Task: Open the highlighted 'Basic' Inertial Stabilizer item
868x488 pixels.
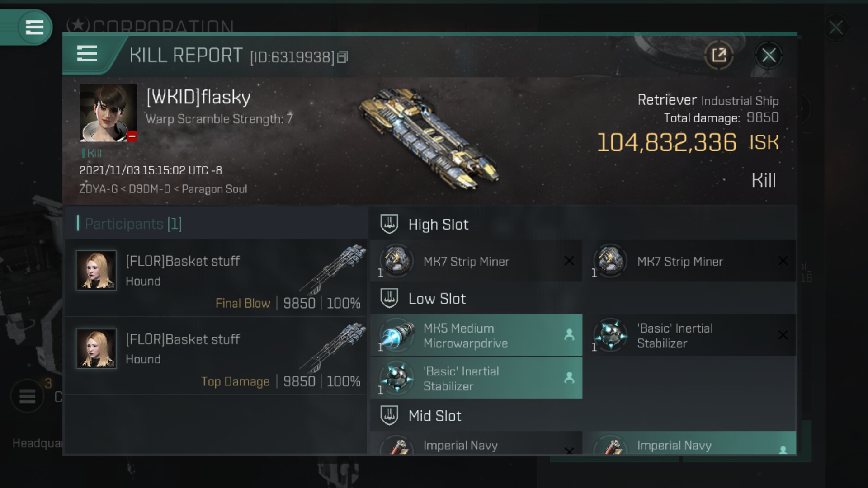Action: click(x=476, y=378)
